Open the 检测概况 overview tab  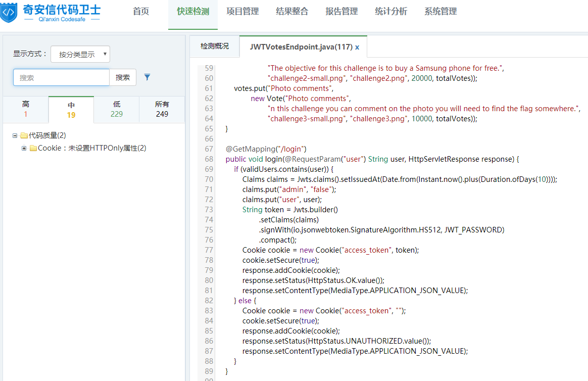(x=215, y=46)
